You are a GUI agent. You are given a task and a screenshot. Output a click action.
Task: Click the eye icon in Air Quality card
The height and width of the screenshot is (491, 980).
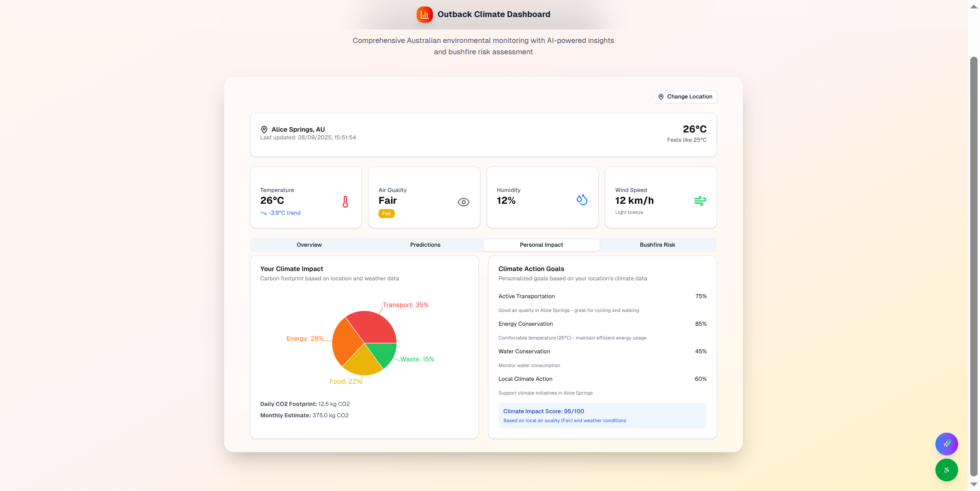463,202
